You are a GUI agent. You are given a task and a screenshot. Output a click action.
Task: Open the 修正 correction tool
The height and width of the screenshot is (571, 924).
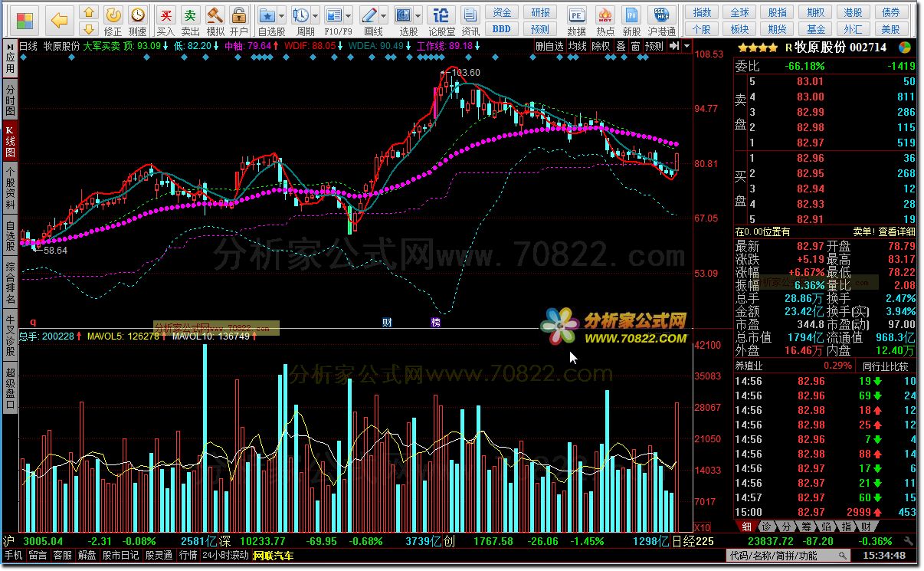click(113, 21)
